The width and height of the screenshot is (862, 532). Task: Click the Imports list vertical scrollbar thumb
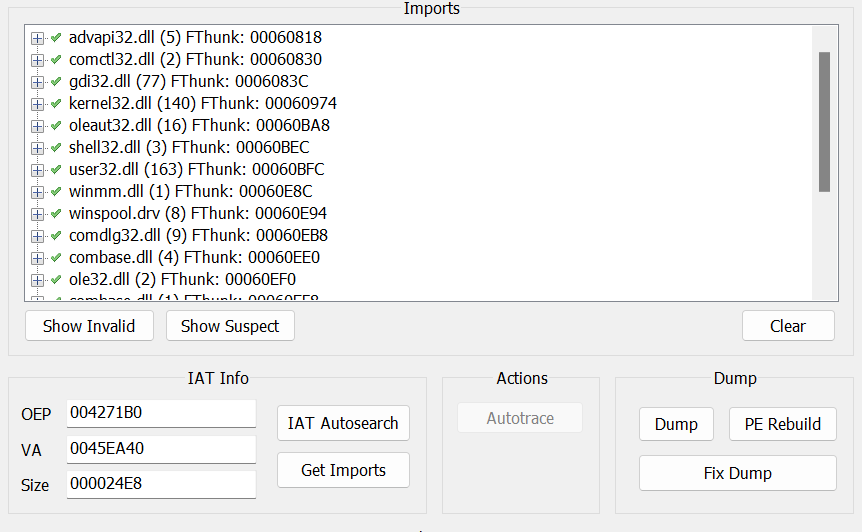[x=824, y=122]
